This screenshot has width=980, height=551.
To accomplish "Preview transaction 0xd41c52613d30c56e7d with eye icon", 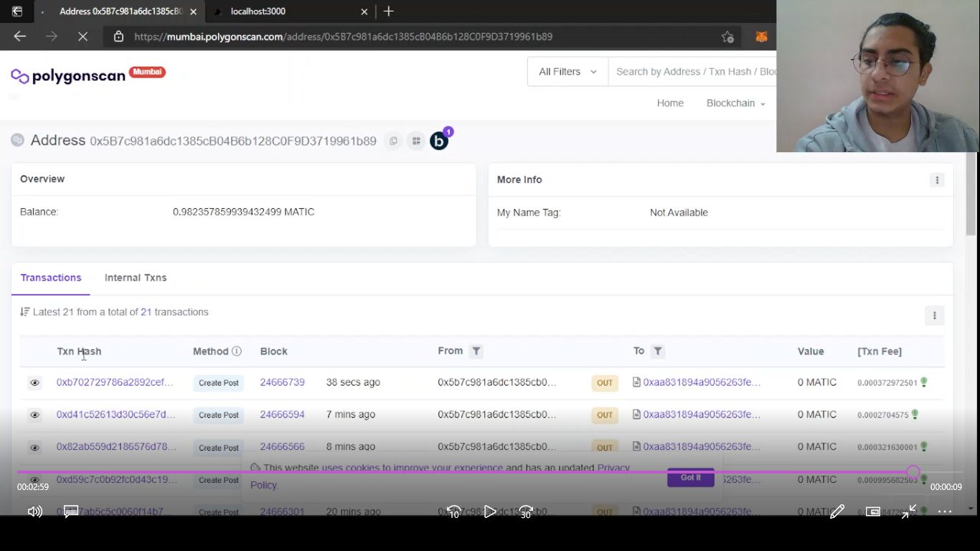I will click(34, 415).
